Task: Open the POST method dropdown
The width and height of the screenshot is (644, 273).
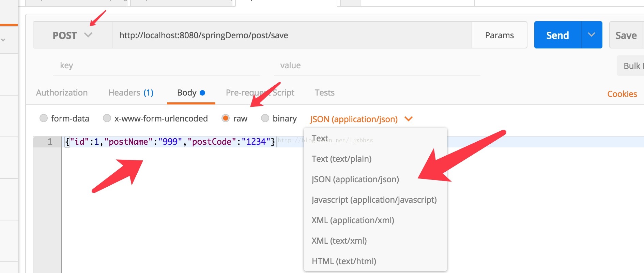Action: 73,35
